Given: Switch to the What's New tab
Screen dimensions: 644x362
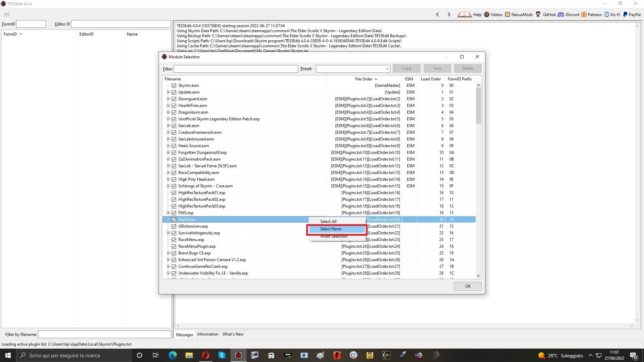Looking at the screenshot, I should coord(233,334).
